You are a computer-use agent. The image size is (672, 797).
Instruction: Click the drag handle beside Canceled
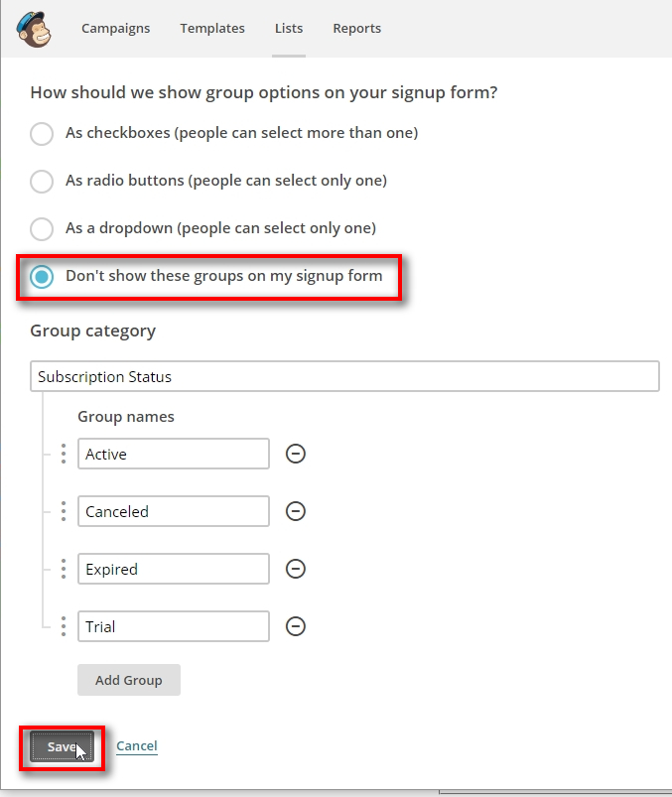[x=64, y=511]
